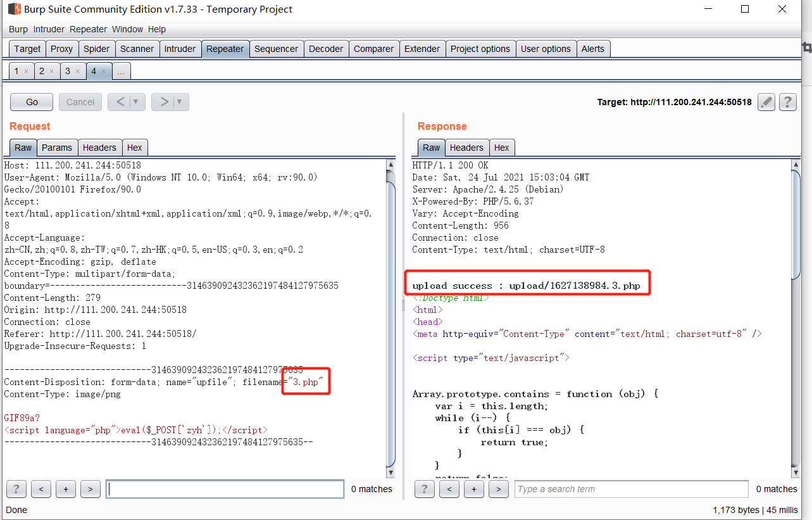This screenshot has height=520, width=812.
Task: Go to next match in request search
Action: tap(91, 489)
